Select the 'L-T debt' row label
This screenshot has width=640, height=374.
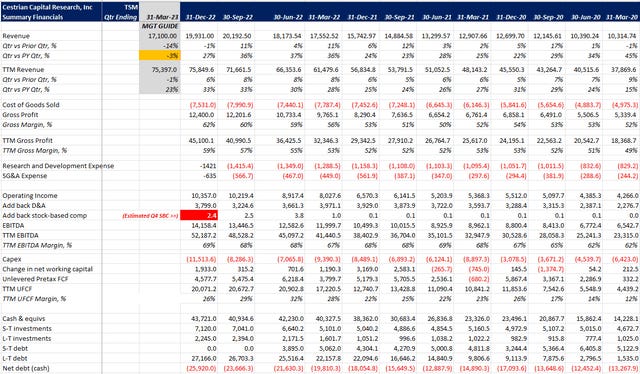pos(15,358)
